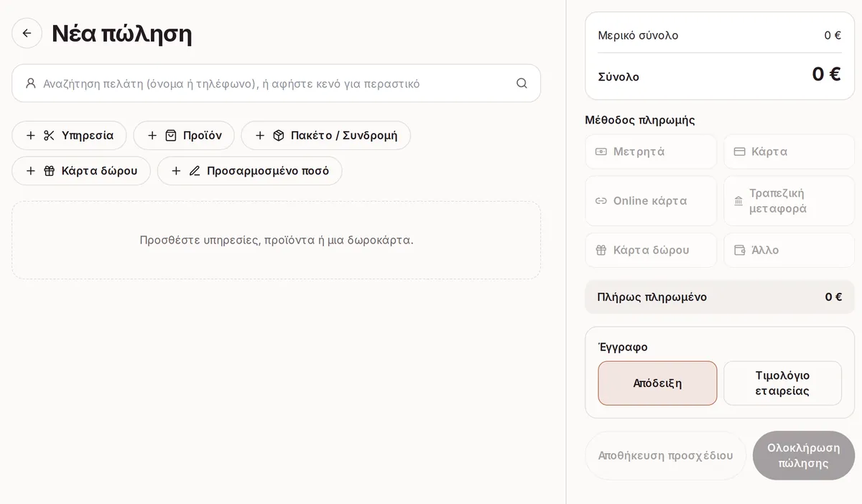Add a Προσαρμοσμένο ποσό custom amount
862x504 pixels.
click(x=249, y=171)
